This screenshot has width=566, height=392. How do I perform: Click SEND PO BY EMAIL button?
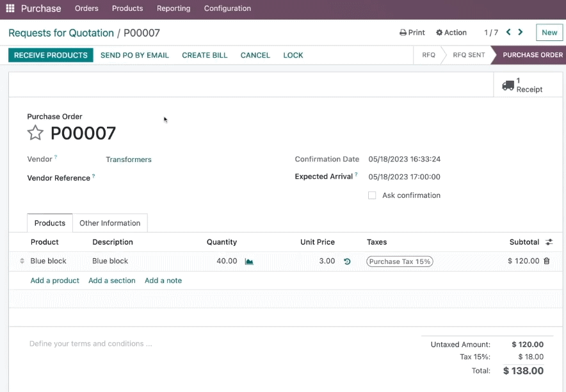point(134,55)
